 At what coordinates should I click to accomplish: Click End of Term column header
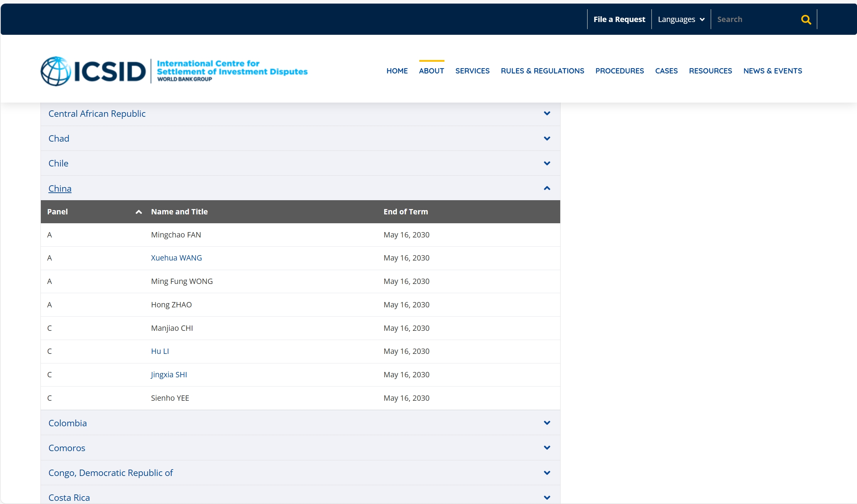coord(405,212)
